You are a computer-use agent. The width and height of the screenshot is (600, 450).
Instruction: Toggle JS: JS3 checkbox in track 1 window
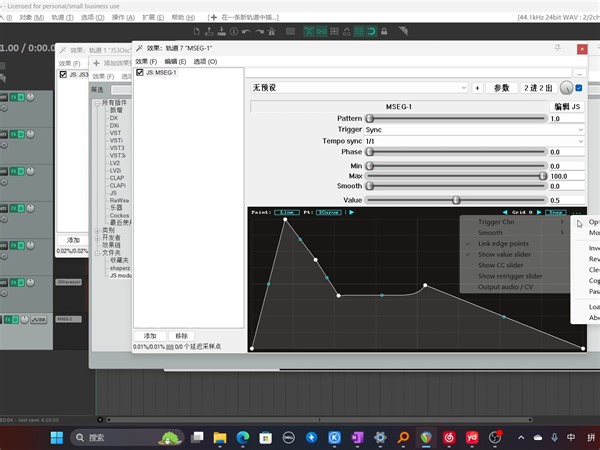(63, 74)
